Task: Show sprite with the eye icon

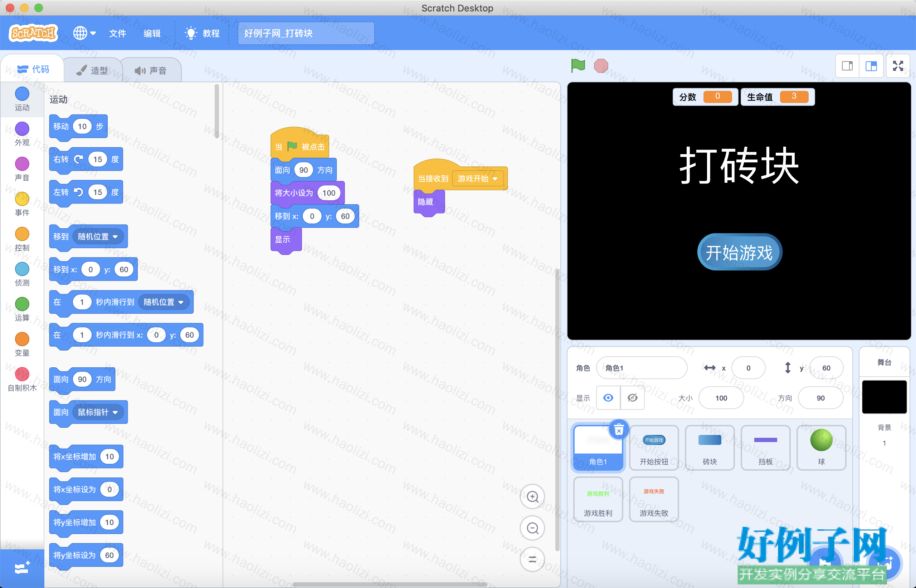Action: [x=608, y=398]
